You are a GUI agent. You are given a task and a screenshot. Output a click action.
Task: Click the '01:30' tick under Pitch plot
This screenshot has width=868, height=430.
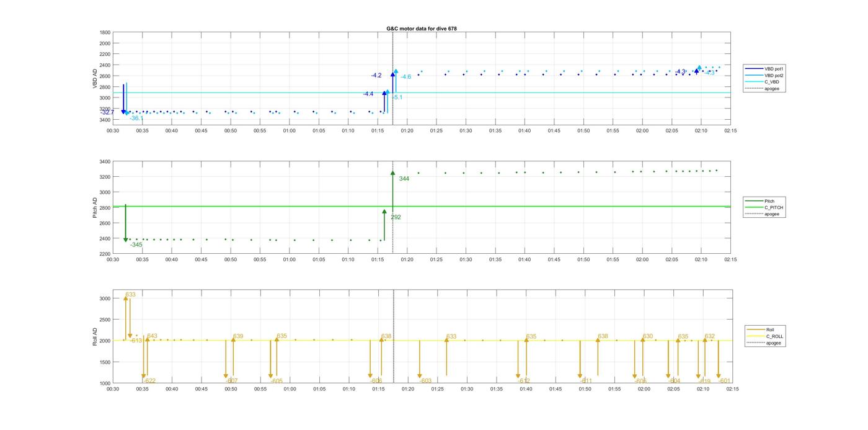click(466, 260)
